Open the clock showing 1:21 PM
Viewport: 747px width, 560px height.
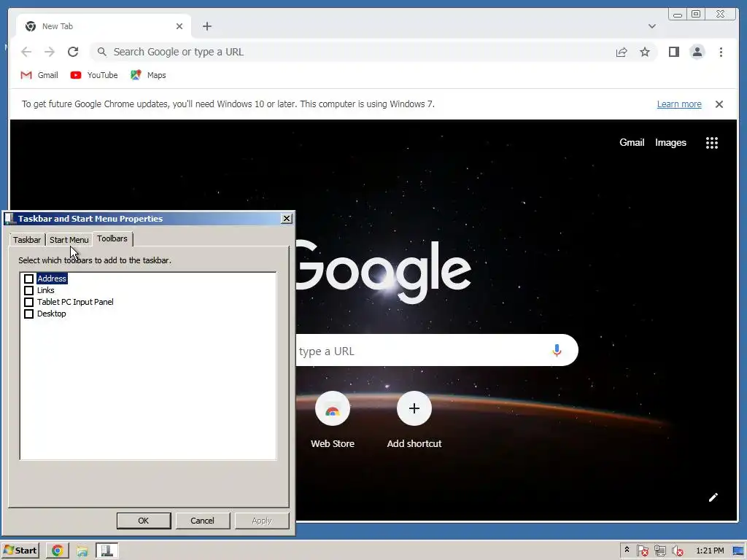(710, 551)
